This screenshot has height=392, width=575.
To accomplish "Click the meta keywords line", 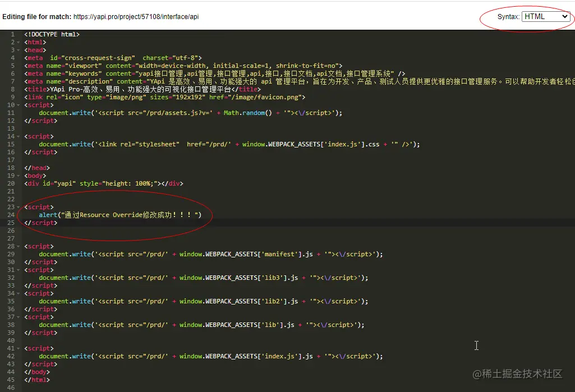I will coord(214,73).
